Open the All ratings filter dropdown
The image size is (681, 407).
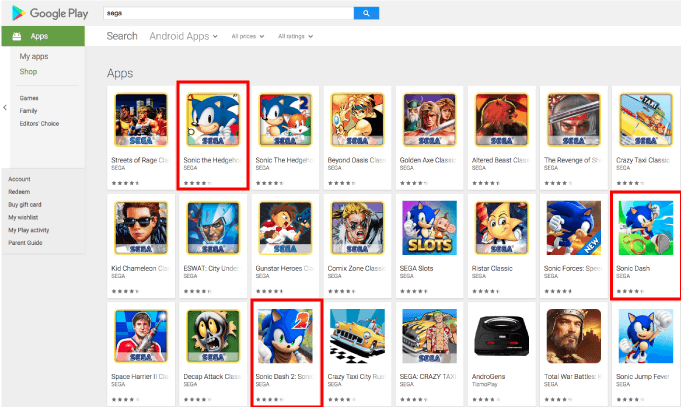(295, 36)
